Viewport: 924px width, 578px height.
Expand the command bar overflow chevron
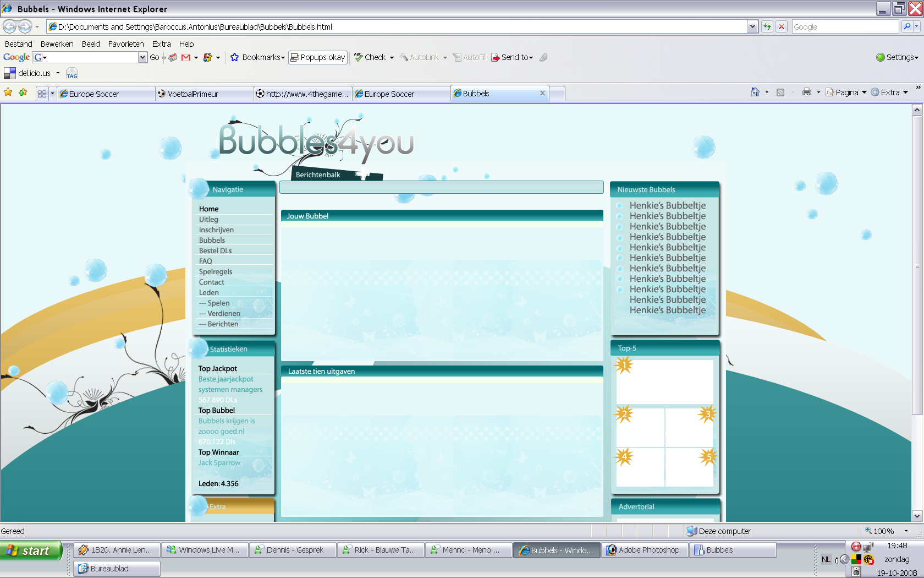click(x=918, y=88)
